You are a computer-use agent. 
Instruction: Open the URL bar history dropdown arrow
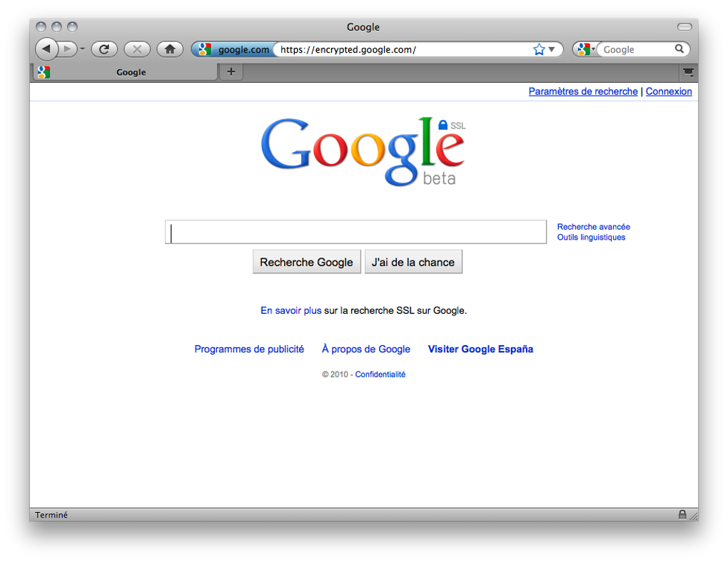(x=552, y=49)
